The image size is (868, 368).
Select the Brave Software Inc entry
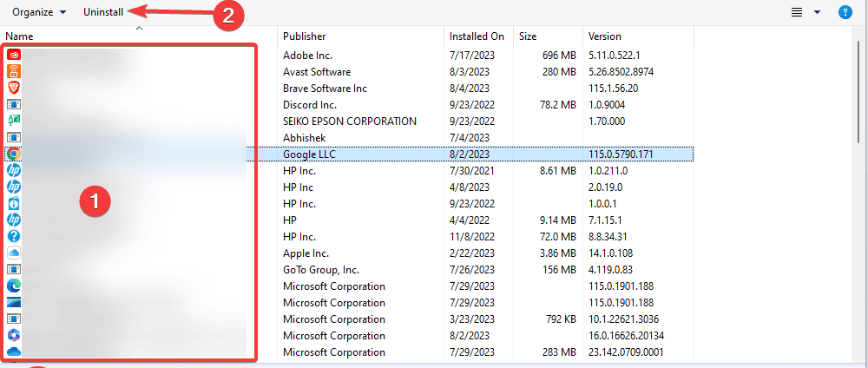coord(325,88)
